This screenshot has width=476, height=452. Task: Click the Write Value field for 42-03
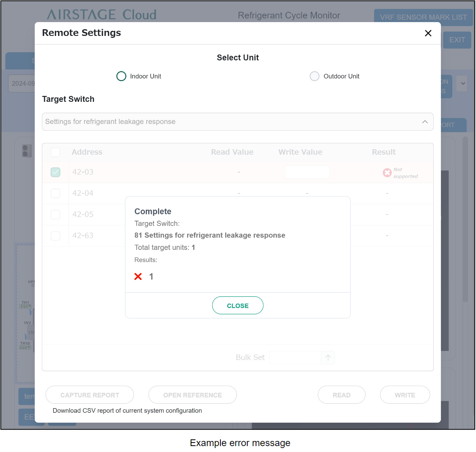(307, 172)
